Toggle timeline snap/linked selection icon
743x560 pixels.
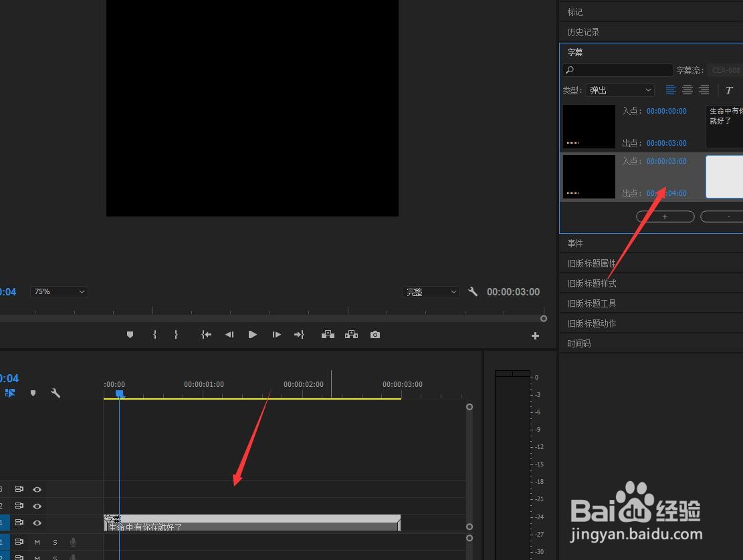[10, 393]
